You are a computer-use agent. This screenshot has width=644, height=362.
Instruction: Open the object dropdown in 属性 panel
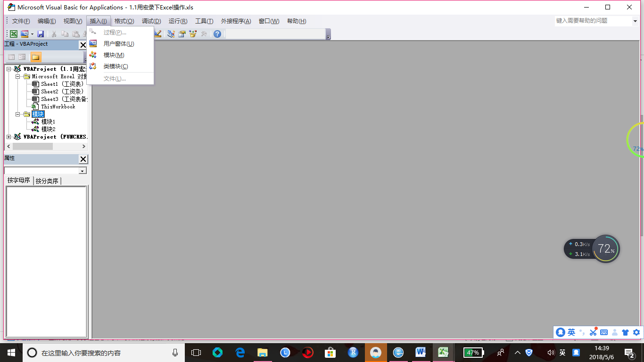[x=83, y=171]
